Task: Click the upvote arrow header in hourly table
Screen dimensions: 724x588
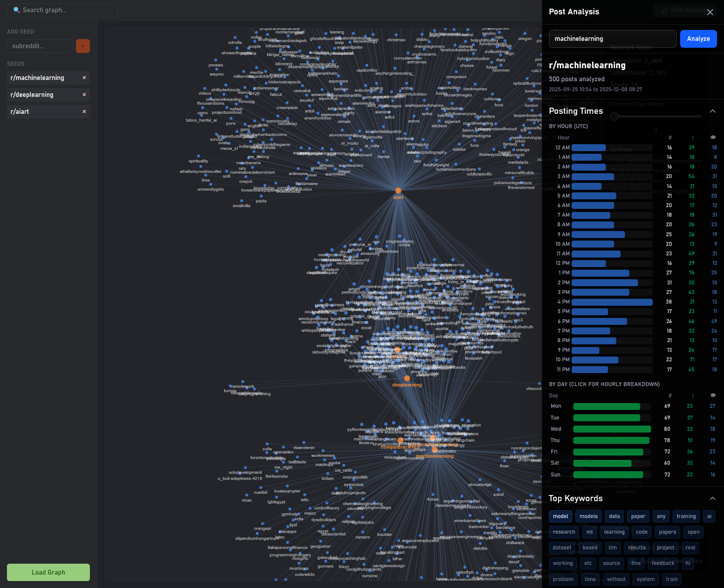Action: (693, 138)
